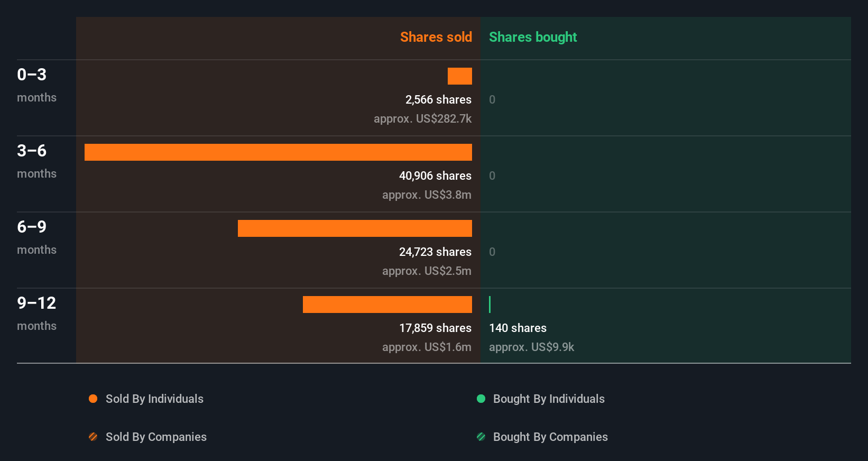
Task: Click the 24,723 shares value
Action: [435, 252]
